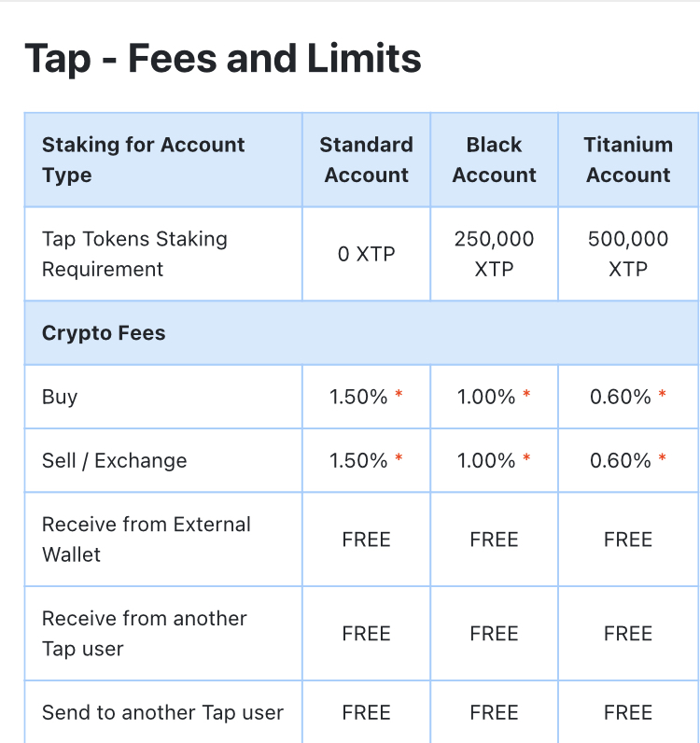This screenshot has height=743, width=700.
Task: Click asterisk next to Sell / Exchange 0.60%
Action: (662, 458)
